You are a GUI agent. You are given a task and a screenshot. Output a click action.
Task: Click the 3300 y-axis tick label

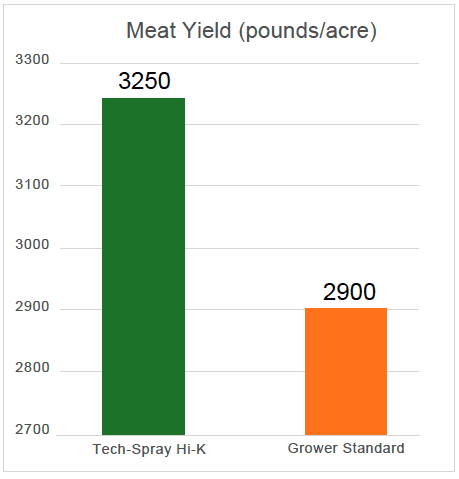(x=32, y=60)
